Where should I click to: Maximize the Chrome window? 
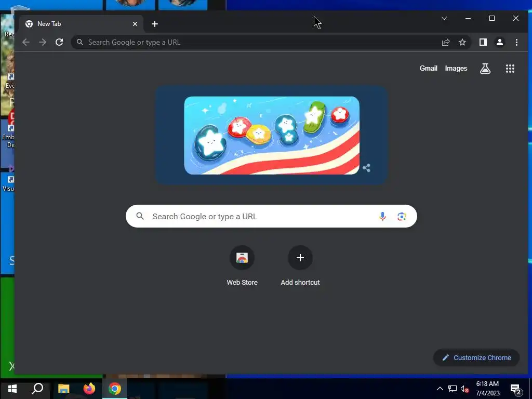(492, 18)
